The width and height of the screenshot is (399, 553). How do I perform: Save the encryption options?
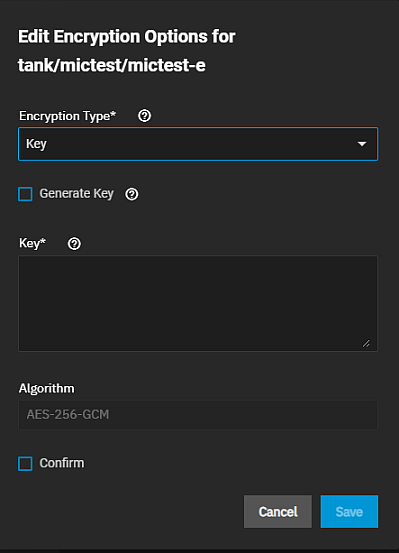click(349, 511)
